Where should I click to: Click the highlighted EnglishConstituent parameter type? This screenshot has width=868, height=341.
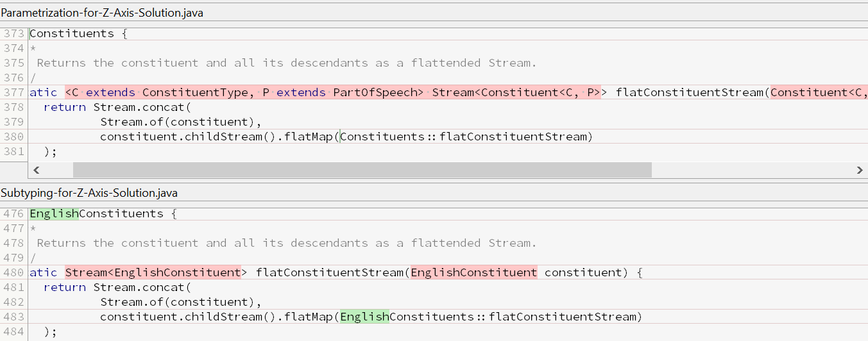(x=473, y=272)
